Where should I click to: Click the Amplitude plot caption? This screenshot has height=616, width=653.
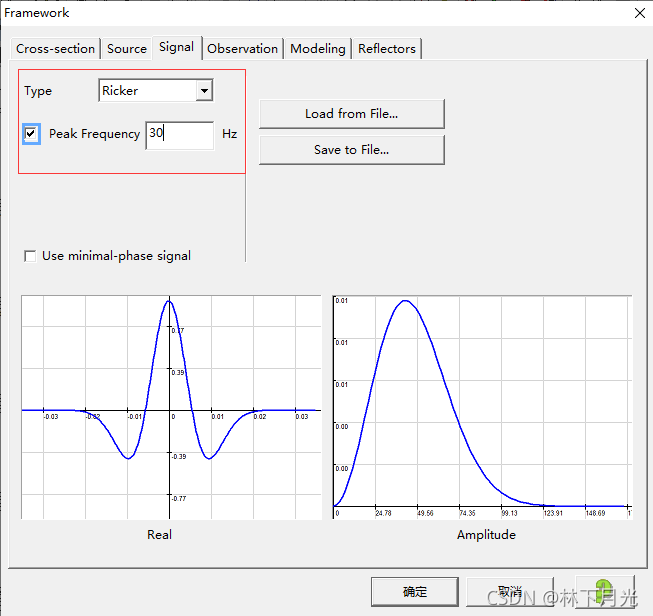click(x=486, y=535)
